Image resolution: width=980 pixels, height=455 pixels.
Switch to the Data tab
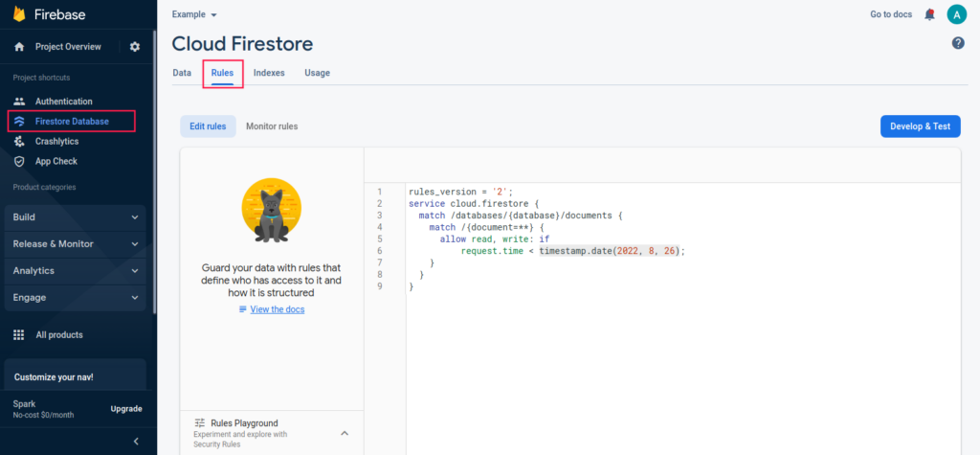(x=182, y=73)
